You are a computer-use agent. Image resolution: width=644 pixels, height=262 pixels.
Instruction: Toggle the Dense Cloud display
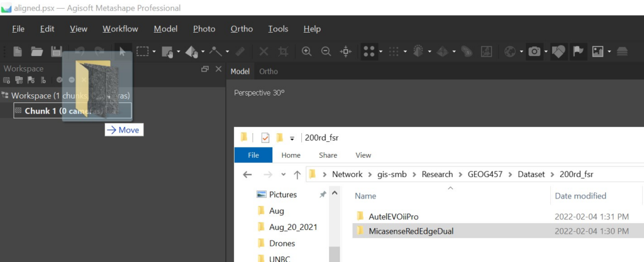point(394,52)
